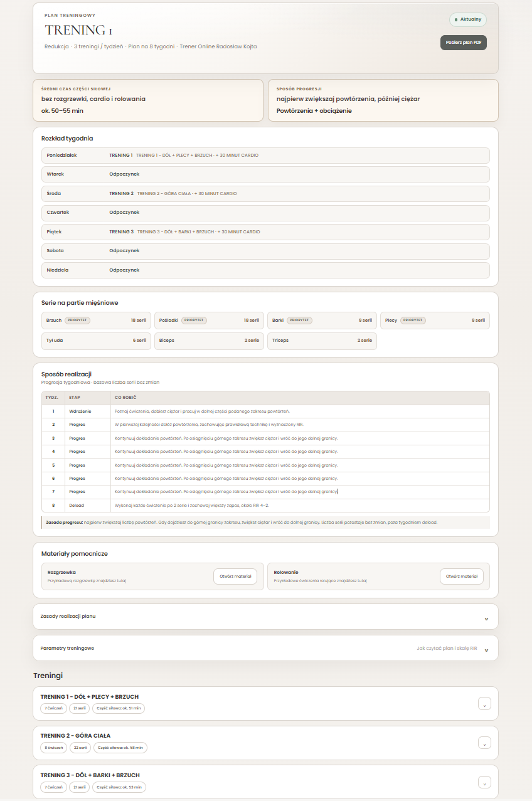Expand the Parametry treningowe section
The width and height of the screenshot is (532, 801).
(x=265, y=648)
